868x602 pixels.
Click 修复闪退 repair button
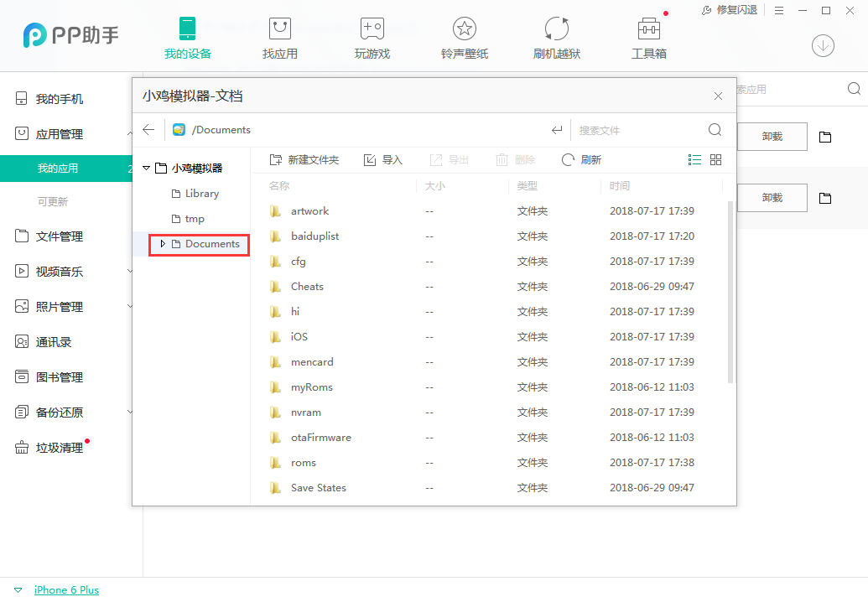tap(730, 10)
